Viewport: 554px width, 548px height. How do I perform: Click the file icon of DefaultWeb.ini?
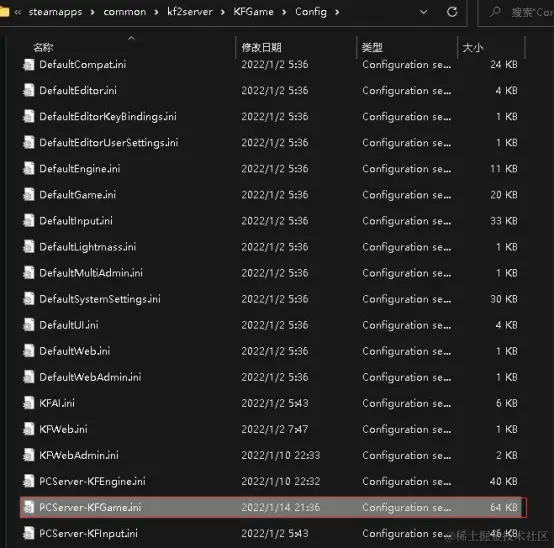(29, 351)
